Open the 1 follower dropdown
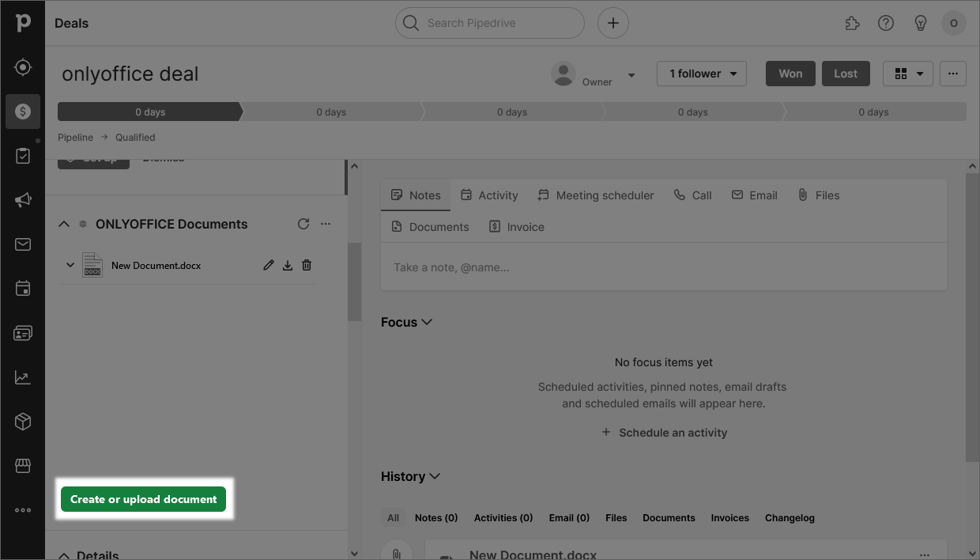This screenshot has width=980, height=560. click(701, 74)
